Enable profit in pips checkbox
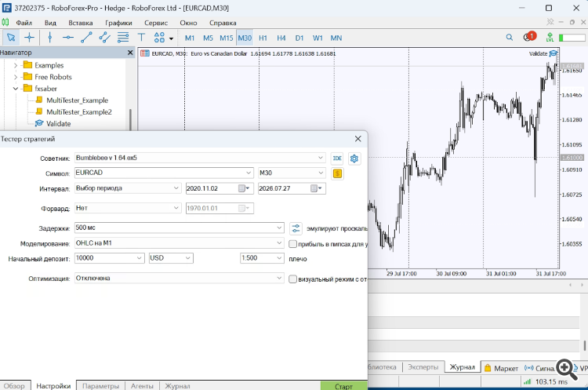588x390 pixels. coord(292,244)
